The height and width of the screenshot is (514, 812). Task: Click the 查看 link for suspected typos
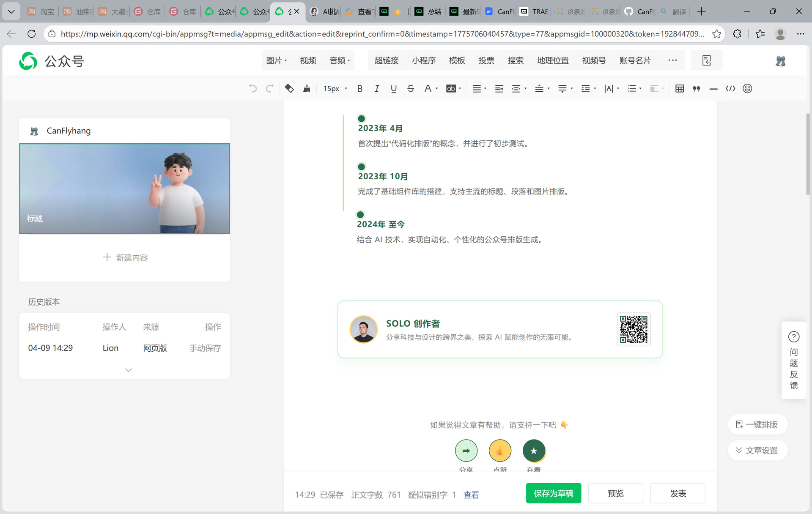[x=471, y=495]
